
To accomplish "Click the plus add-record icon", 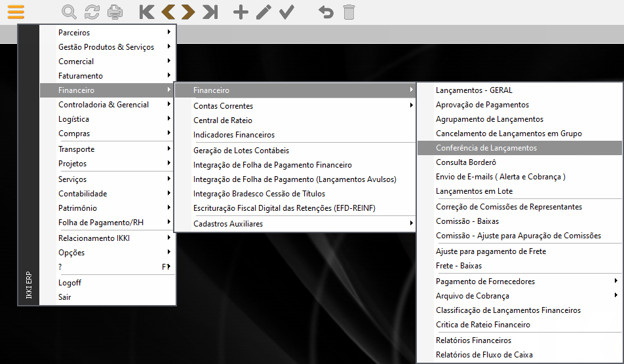I will pos(241,12).
